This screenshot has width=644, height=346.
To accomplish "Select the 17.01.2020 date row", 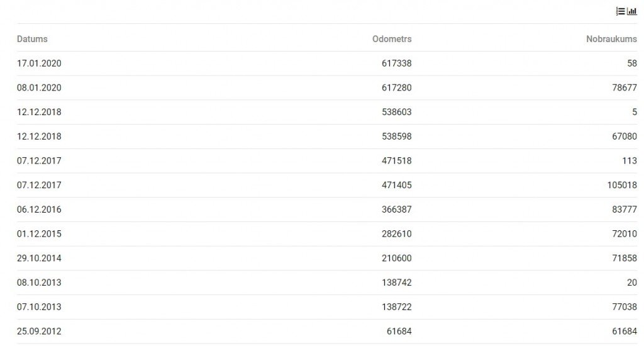I will [x=327, y=64].
